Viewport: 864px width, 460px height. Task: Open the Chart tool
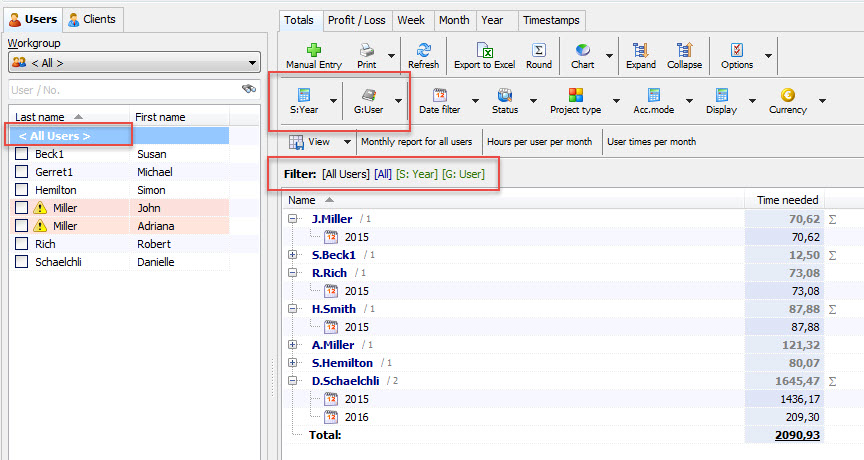click(x=582, y=50)
